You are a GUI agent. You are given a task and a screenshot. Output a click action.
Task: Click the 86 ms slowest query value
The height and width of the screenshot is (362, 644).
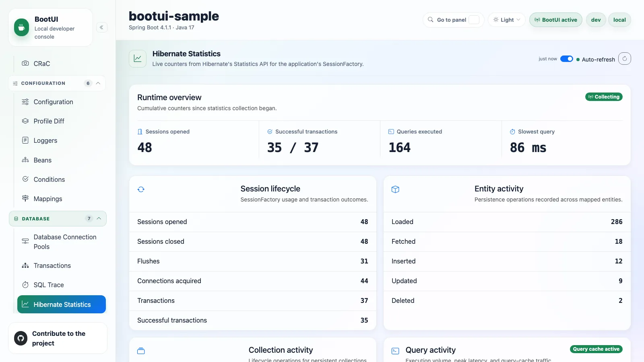tap(528, 148)
